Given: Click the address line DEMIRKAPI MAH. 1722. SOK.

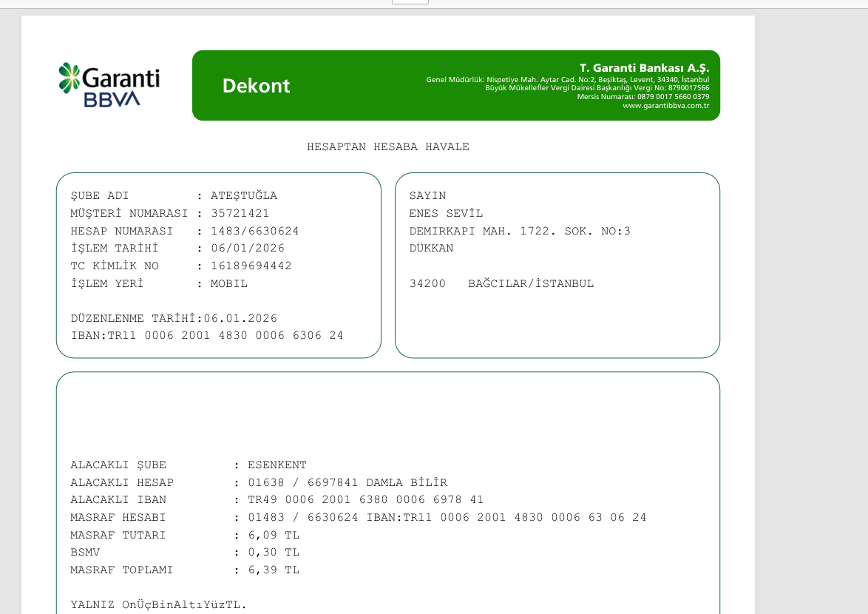Looking at the screenshot, I should (520, 231).
